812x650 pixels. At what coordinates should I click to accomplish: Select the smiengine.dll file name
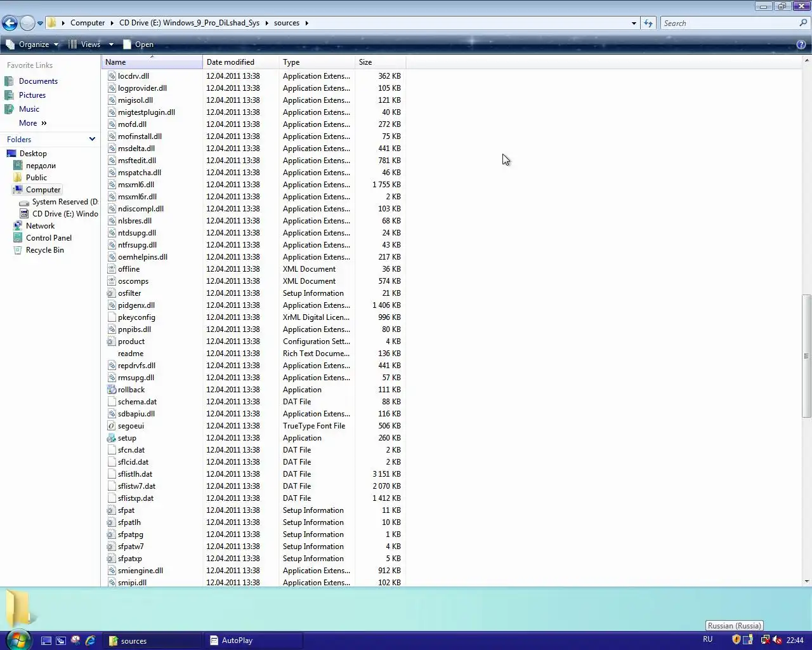click(140, 571)
